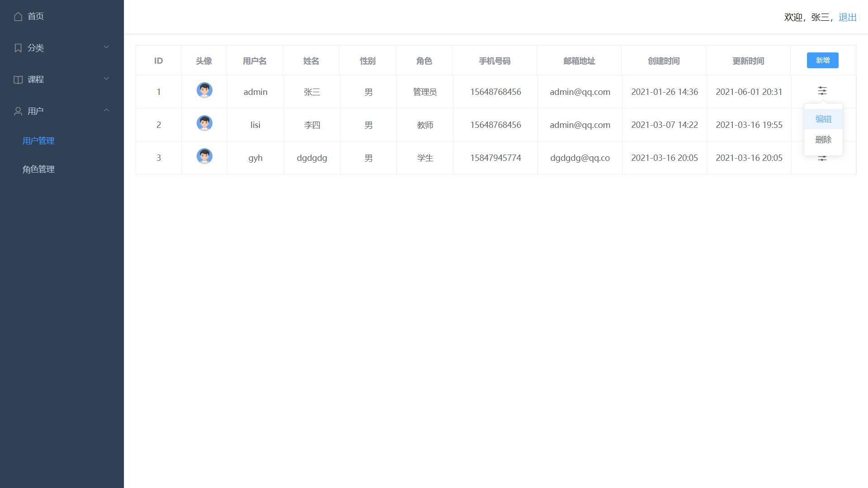Click the 创建时间 column header

(x=664, y=61)
